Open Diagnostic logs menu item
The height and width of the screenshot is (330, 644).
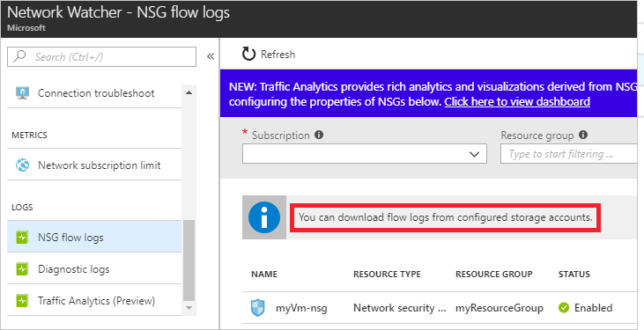[94, 269]
